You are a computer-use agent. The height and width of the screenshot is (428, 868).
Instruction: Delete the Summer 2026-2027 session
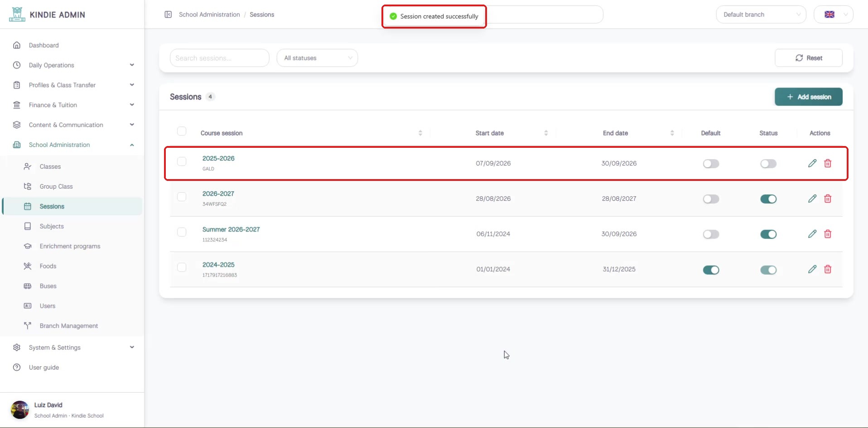tap(828, 234)
